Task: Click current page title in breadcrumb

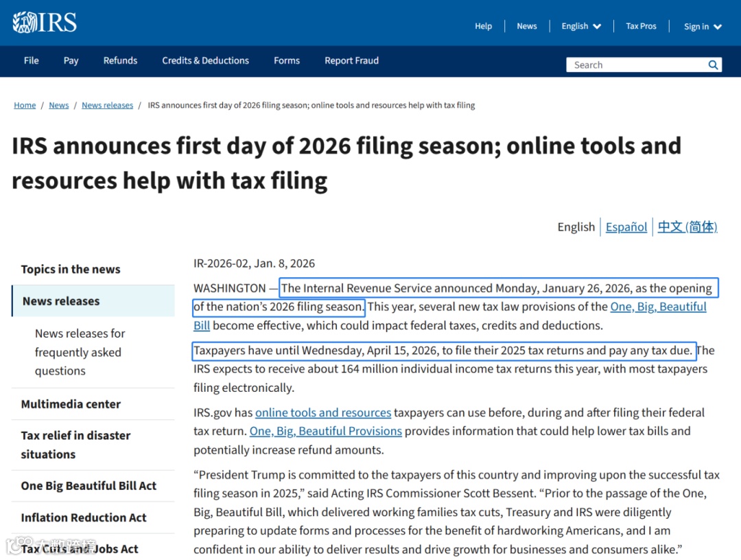Action: (x=311, y=105)
